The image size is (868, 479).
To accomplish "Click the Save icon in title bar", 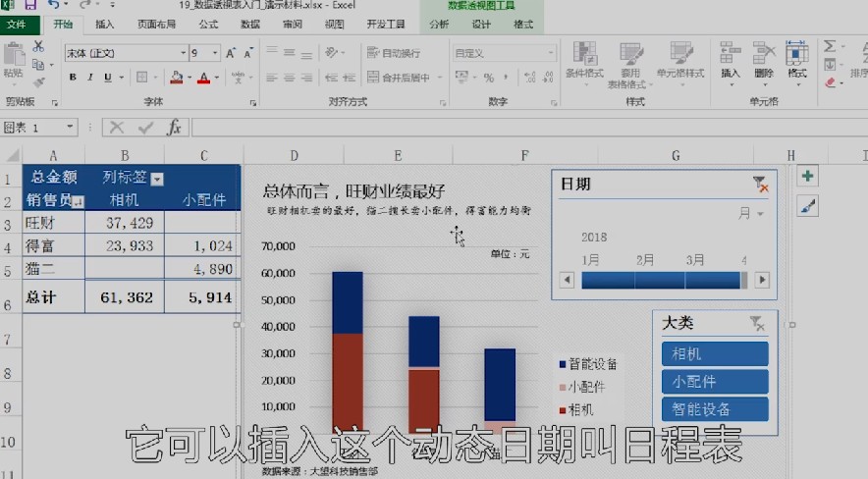I will click(x=29, y=5).
